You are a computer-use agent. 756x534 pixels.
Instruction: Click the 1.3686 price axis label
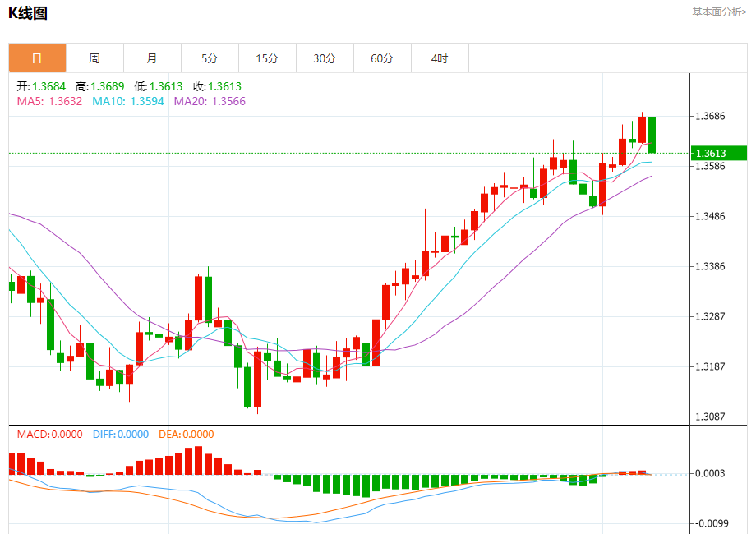710,116
